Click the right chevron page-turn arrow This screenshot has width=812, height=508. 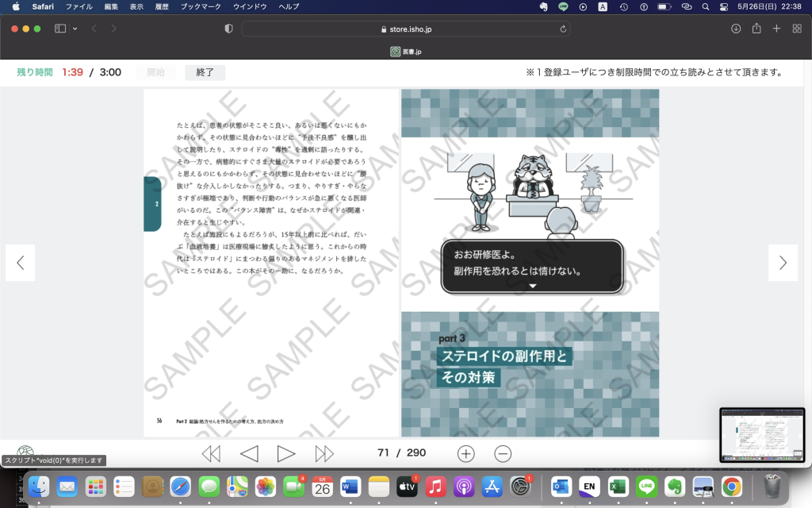pyautogui.click(x=783, y=263)
